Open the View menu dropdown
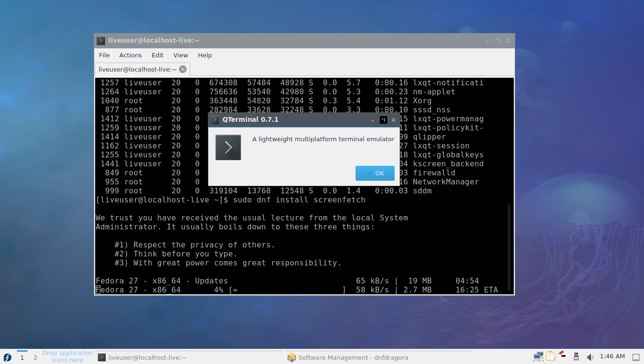Image resolution: width=644 pixels, height=364 pixels. coord(180,55)
